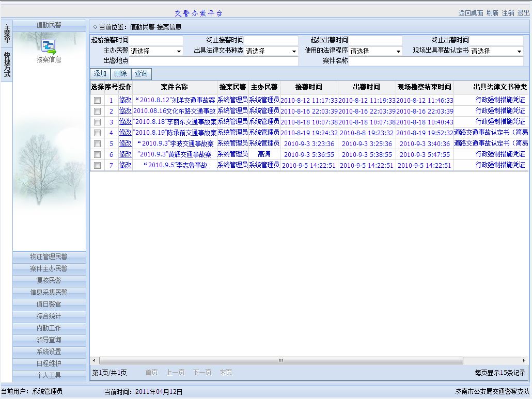
Task: Tick the checkbox for row 1
Action: [x=97, y=100]
